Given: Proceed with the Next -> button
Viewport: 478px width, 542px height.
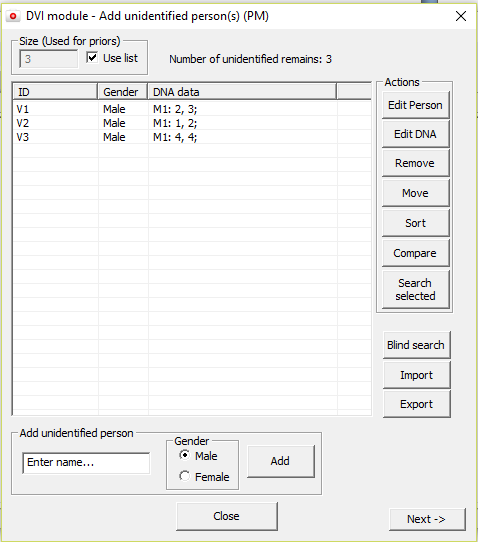Looking at the screenshot, I should (427, 519).
